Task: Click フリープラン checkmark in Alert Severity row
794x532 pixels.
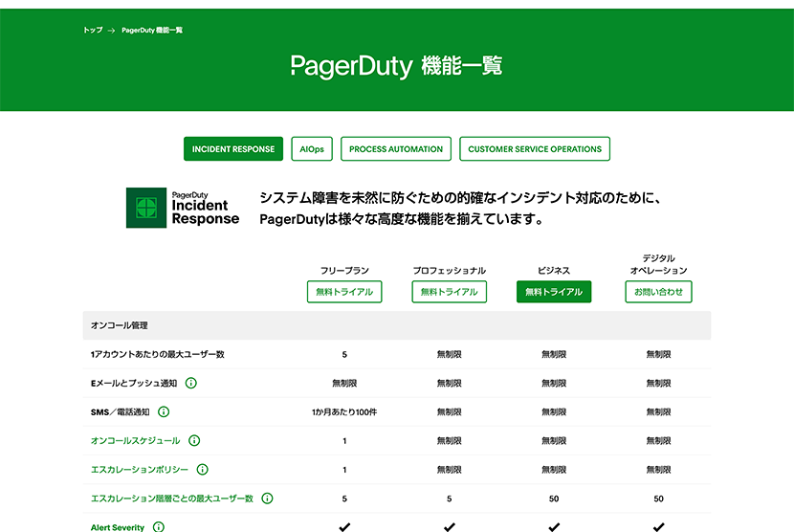Action: pyautogui.click(x=344, y=527)
